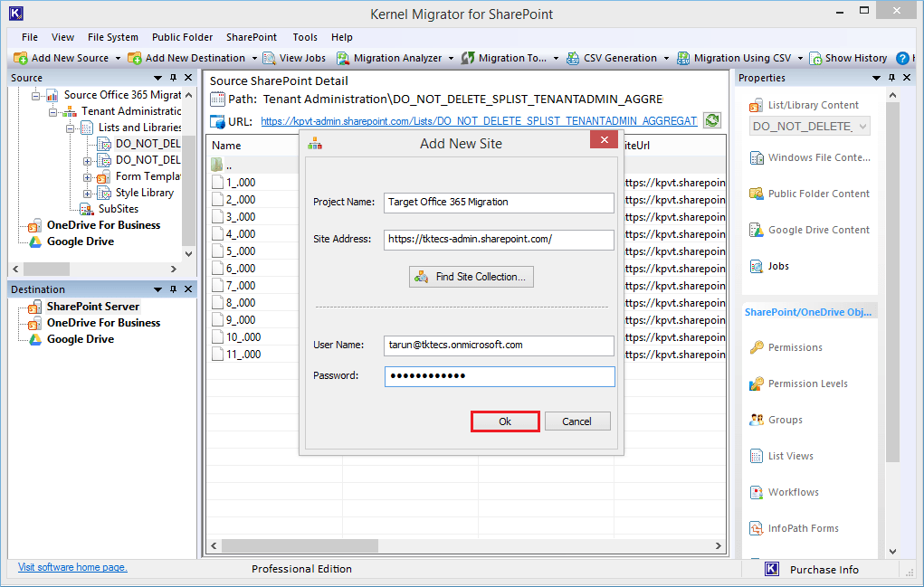Open Permissions in Properties panel
The image size is (924, 587).
coord(786,347)
